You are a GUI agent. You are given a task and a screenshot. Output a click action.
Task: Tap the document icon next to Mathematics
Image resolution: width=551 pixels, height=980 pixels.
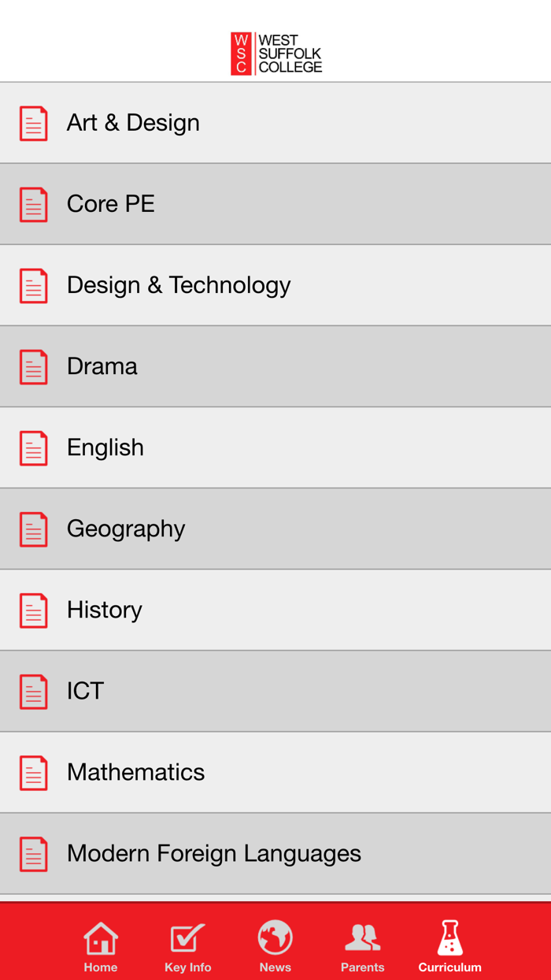coord(34,773)
